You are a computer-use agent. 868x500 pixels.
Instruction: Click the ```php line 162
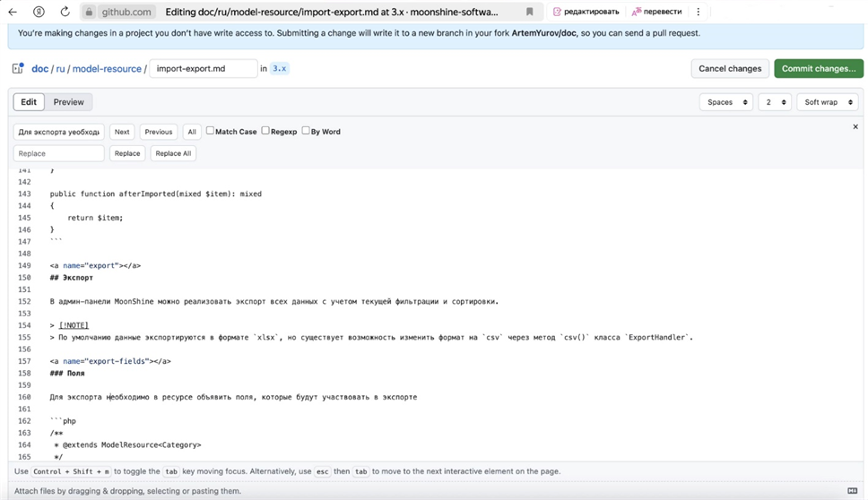click(x=63, y=421)
